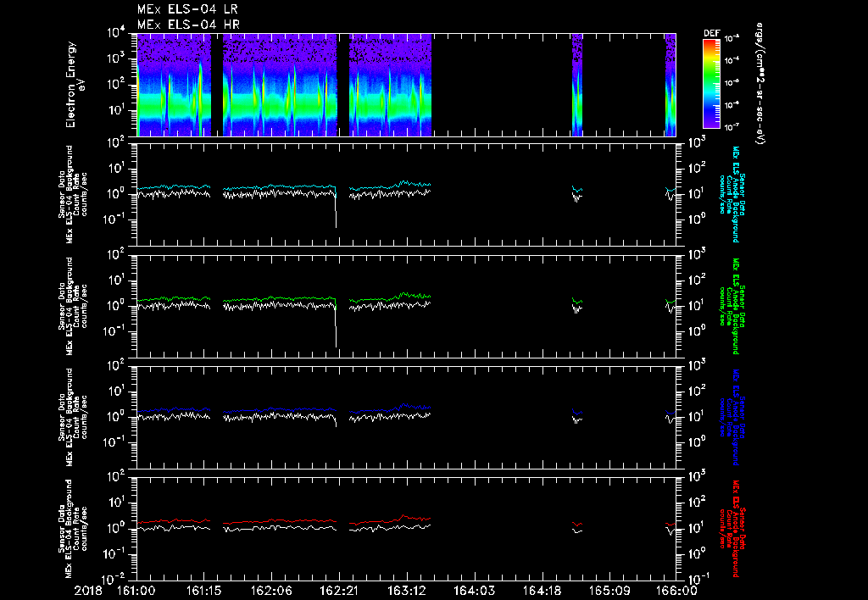Select the 163:12 time tick label
The image size is (868, 600).
(x=406, y=591)
